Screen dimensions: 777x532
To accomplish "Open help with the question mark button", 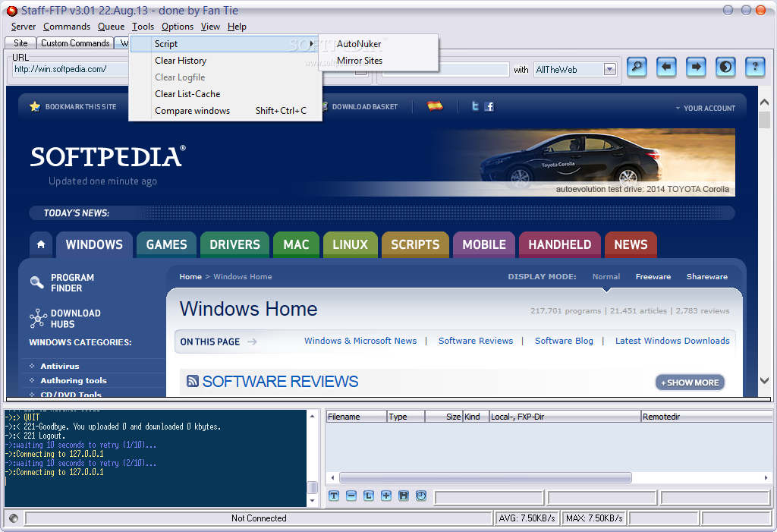I will point(755,67).
